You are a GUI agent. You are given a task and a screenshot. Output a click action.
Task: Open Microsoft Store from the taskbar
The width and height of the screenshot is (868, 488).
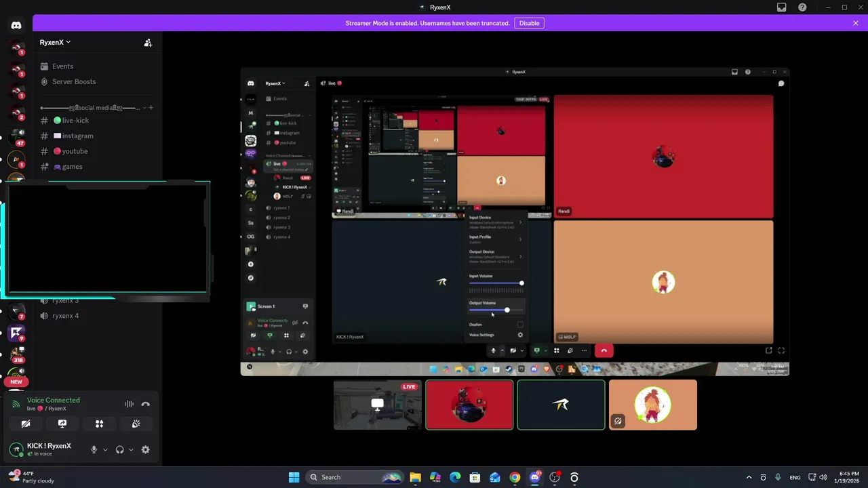475,477
